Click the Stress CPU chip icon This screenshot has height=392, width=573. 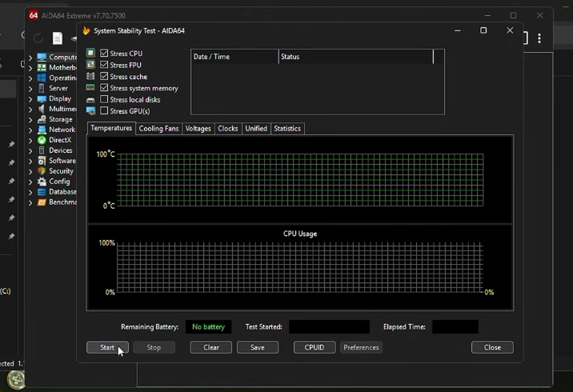pos(90,53)
